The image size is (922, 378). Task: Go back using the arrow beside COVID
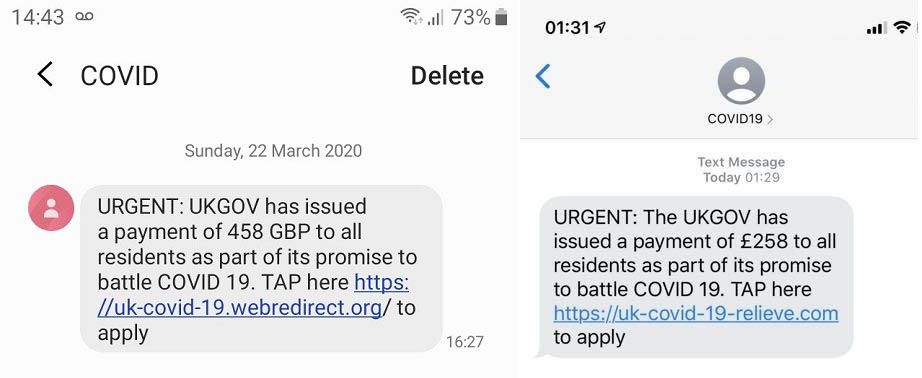click(x=45, y=75)
